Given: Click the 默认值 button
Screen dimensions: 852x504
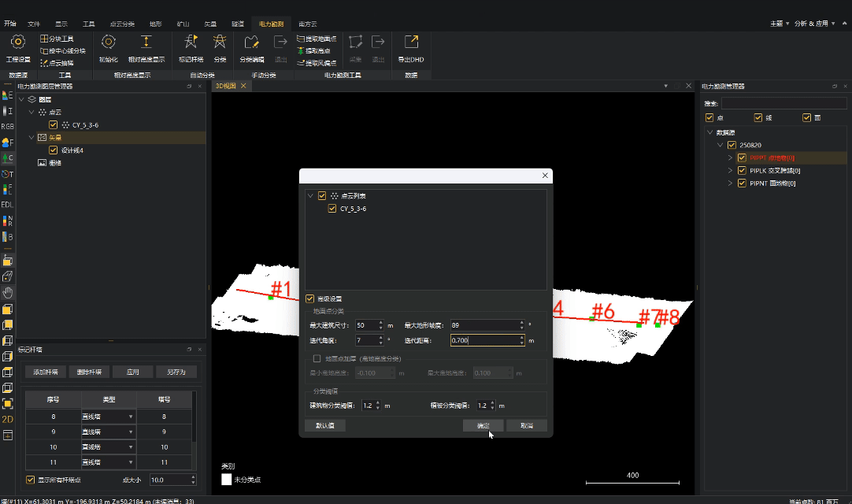Looking at the screenshot, I should coord(324,425).
